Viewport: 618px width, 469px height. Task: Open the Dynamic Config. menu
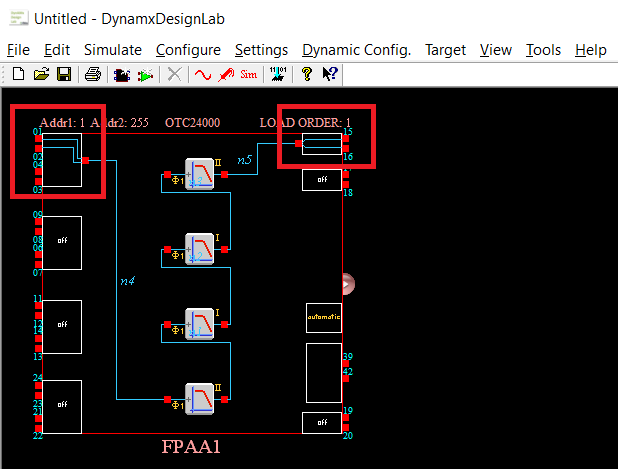[x=356, y=50]
